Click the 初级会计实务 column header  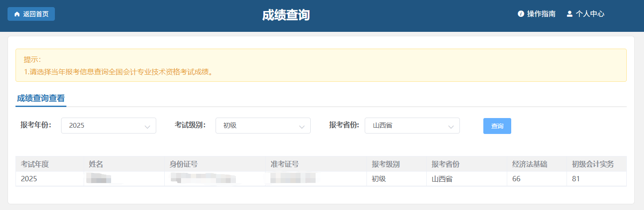[x=593, y=164]
